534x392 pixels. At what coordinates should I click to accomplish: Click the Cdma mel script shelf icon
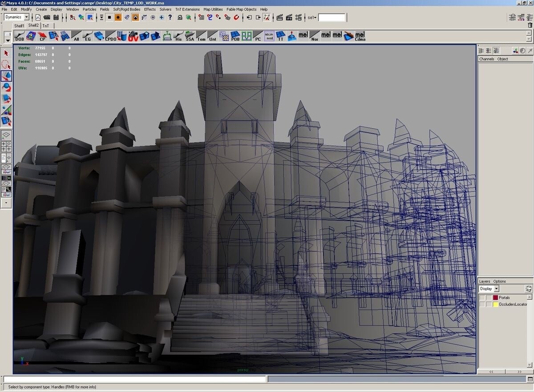[x=360, y=36]
